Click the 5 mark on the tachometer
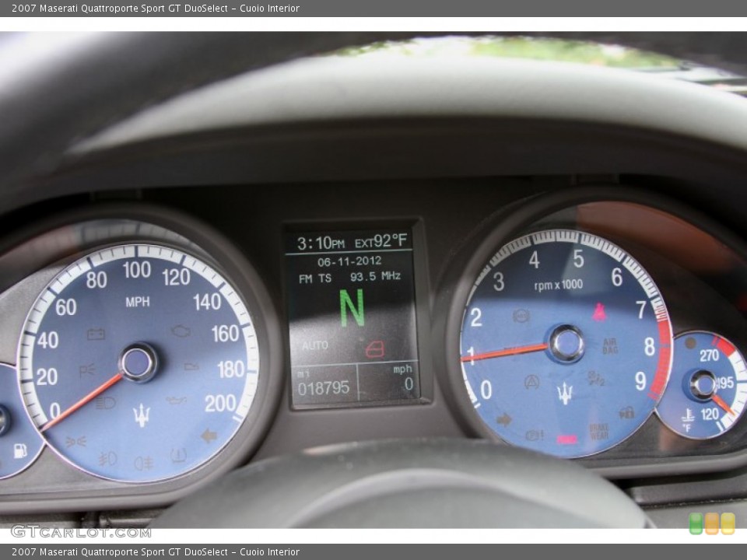The height and width of the screenshot is (560, 747). 578,259
